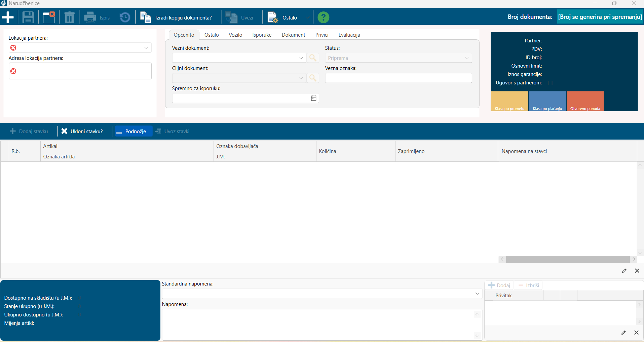Click X icon below items grid

(x=637, y=271)
